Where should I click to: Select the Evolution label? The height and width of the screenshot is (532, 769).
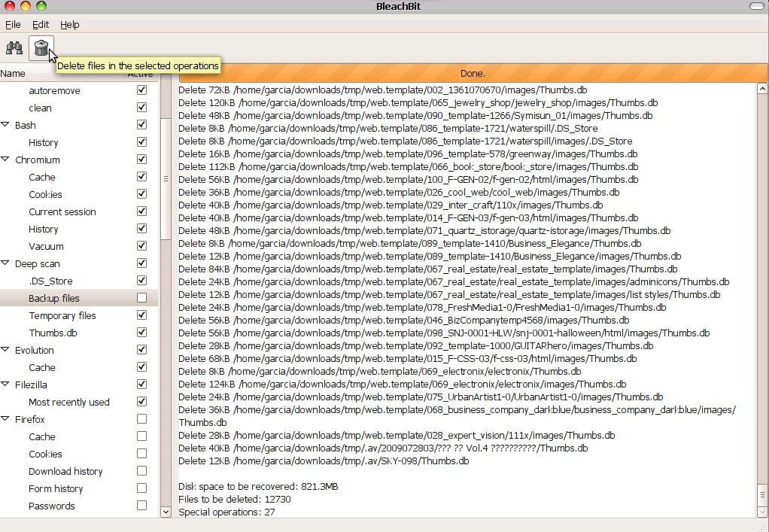click(x=35, y=350)
